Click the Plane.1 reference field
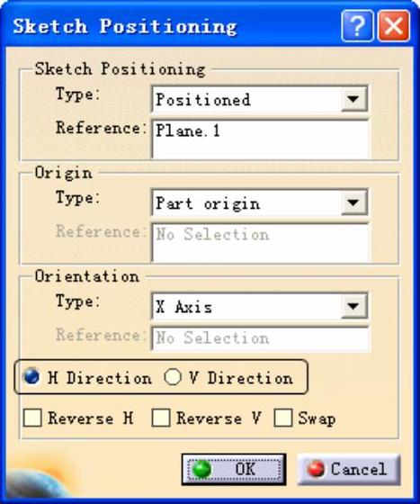420x504 pixels. 261,139
